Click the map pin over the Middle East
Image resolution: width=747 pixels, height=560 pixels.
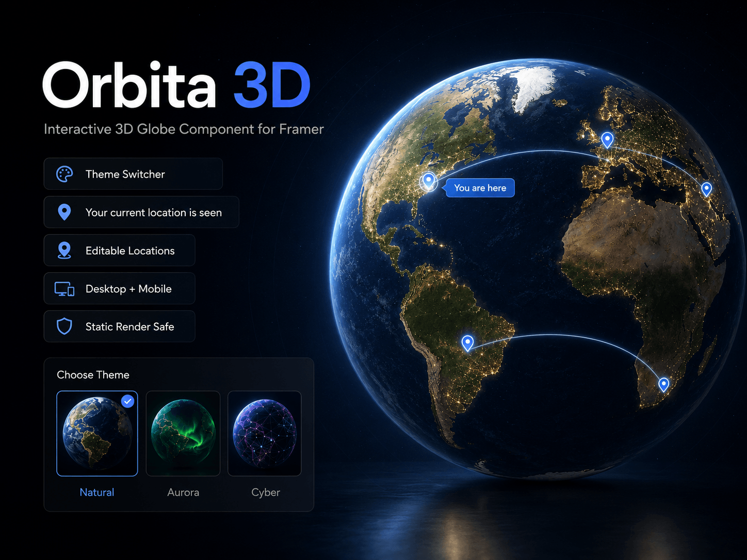point(706,189)
